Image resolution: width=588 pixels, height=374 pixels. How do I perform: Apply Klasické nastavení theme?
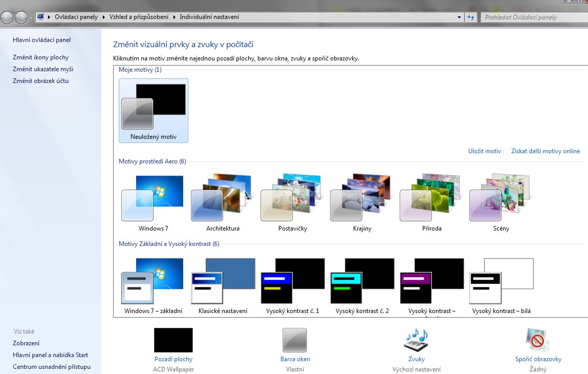pyautogui.click(x=223, y=285)
